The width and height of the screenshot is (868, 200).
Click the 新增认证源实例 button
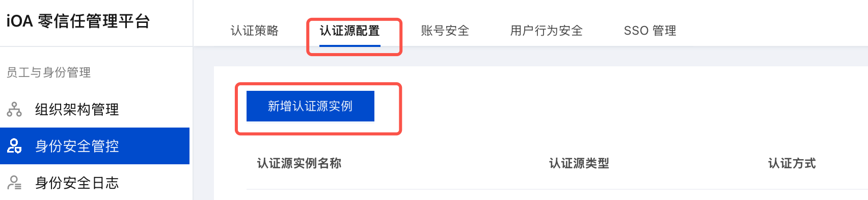point(310,106)
